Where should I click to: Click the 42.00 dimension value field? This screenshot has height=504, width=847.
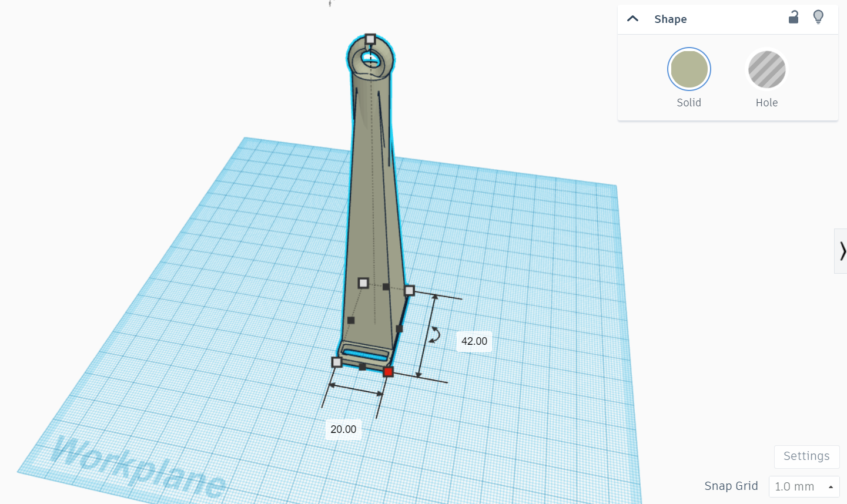coord(474,341)
